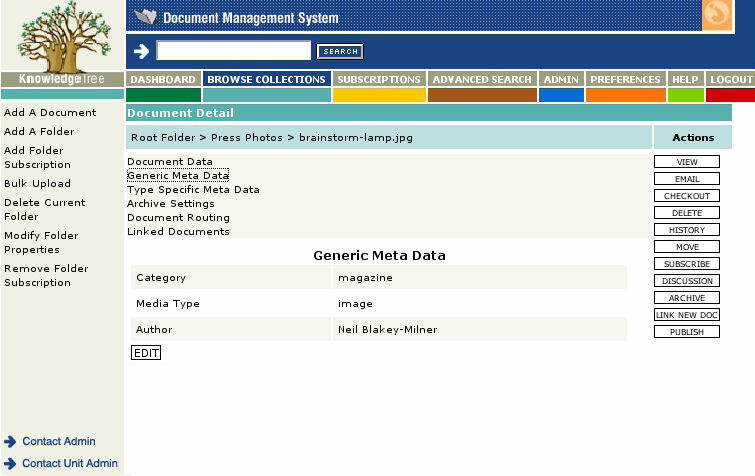This screenshot has width=755, height=476.
Task: Click the Edit button under Generic Meta Data
Action: (146, 353)
